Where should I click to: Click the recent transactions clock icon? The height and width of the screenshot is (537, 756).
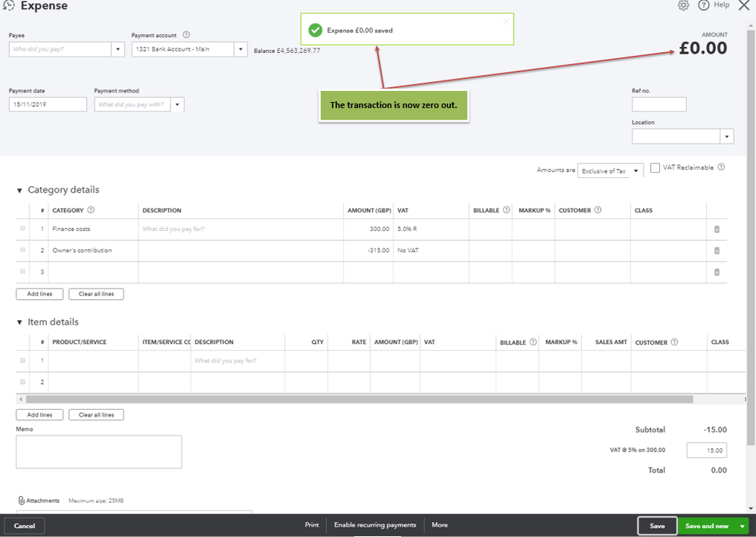8,5
